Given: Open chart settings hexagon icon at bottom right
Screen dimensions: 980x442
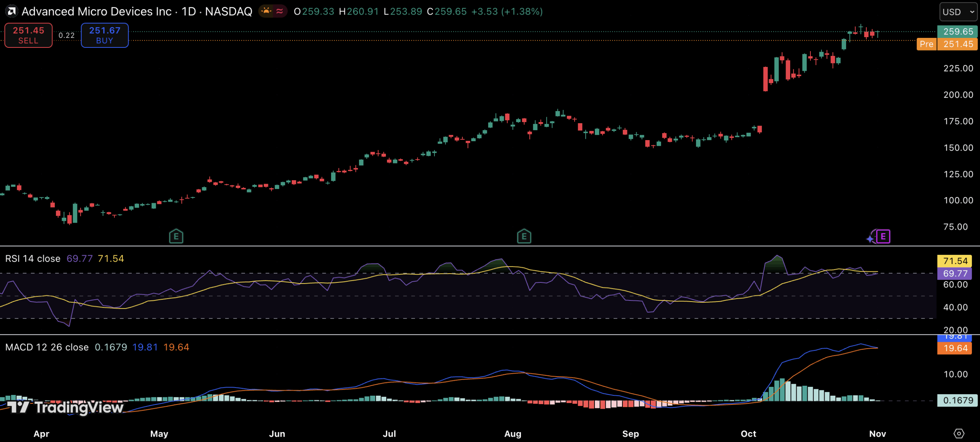Looking at the screenshot, I should [959, 434].
